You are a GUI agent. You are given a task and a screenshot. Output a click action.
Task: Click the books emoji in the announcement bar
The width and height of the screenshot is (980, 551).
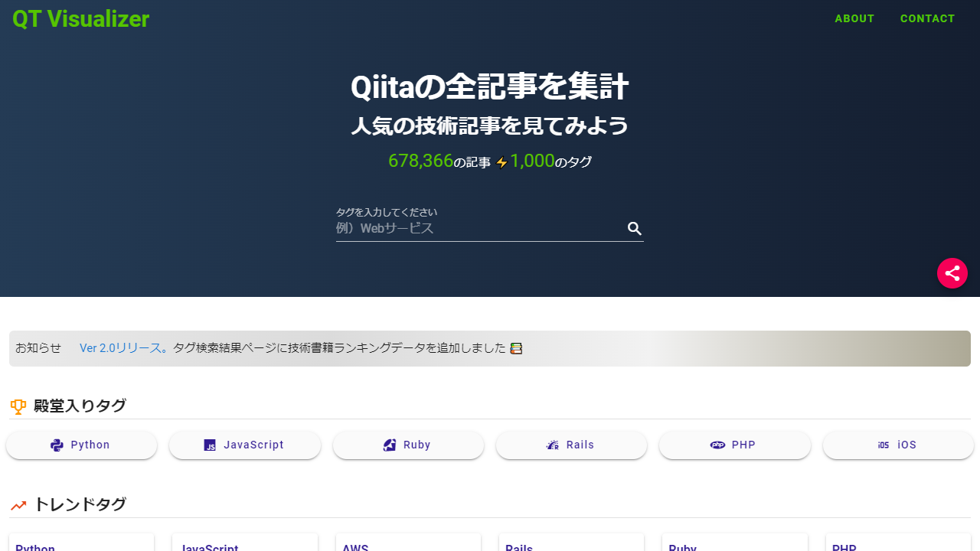(516, 348)
